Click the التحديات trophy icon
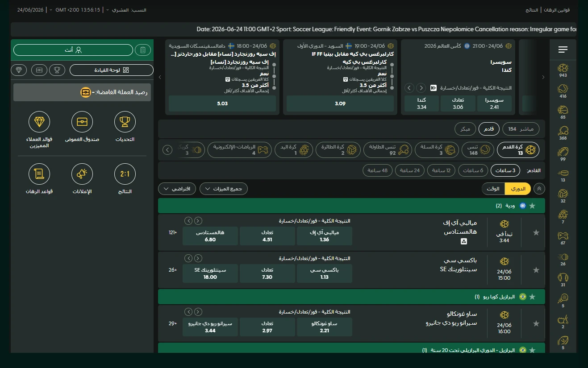Screen dimensions: 588x368 click(125, 122)
